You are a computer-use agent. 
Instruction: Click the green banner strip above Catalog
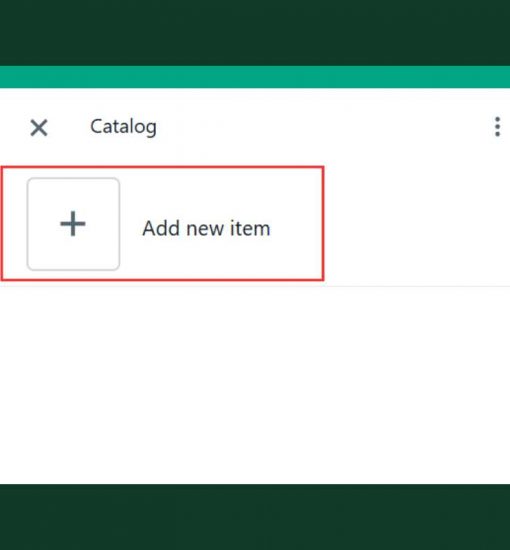coord(255,77)
